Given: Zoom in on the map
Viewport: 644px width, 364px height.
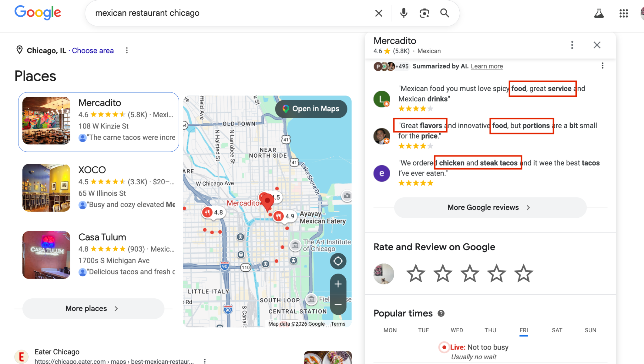Looking at the screenshot, I should pyautogui.click(x=338, y=284).
